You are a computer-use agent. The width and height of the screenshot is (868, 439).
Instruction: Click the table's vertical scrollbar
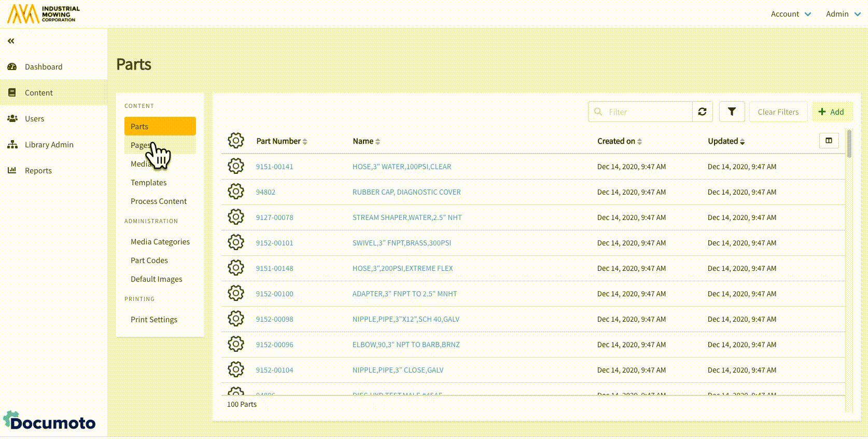[x=849, y=144]
